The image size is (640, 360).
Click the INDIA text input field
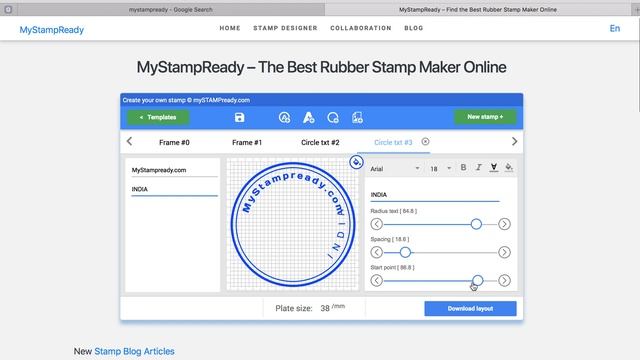click(x=435, y=195)
